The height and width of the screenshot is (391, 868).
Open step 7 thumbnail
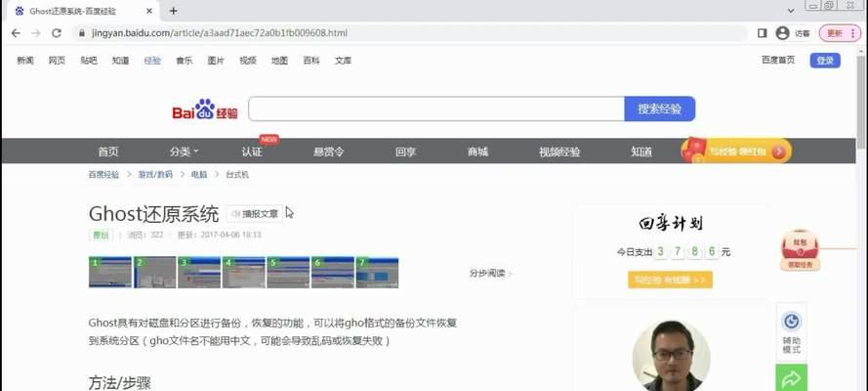[x=377, y=273]
